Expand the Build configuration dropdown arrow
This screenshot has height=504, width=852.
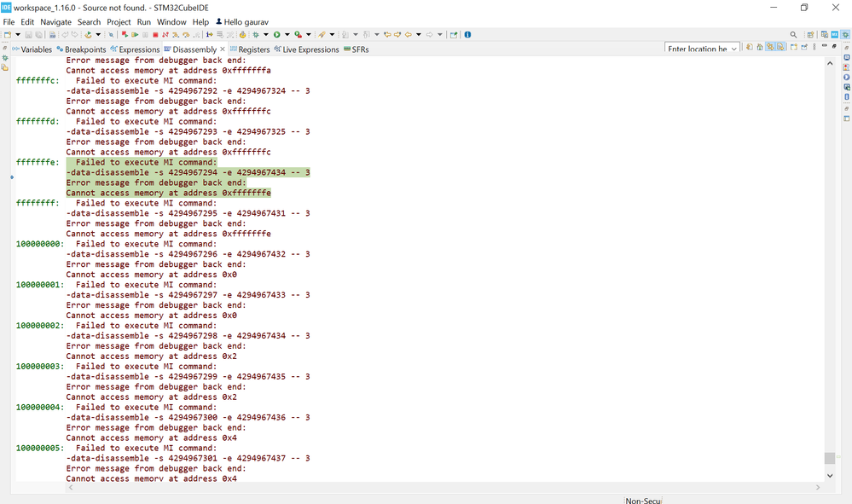pos(98,35)
